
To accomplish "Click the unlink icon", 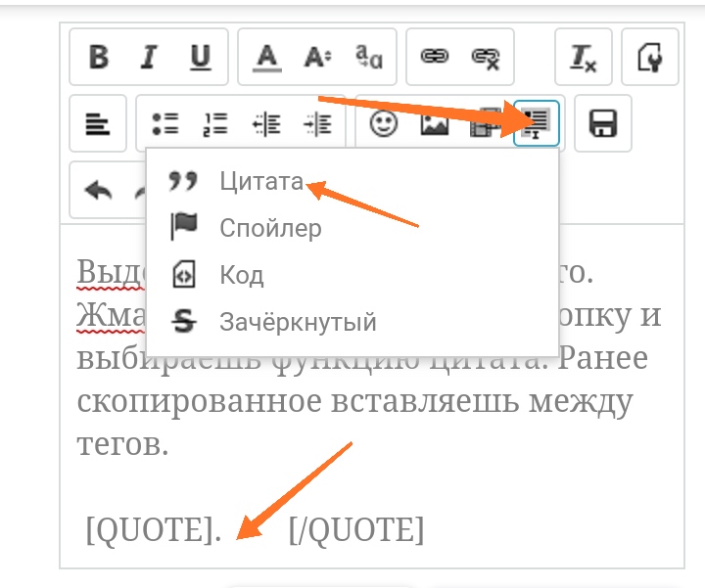I will 486,58.
